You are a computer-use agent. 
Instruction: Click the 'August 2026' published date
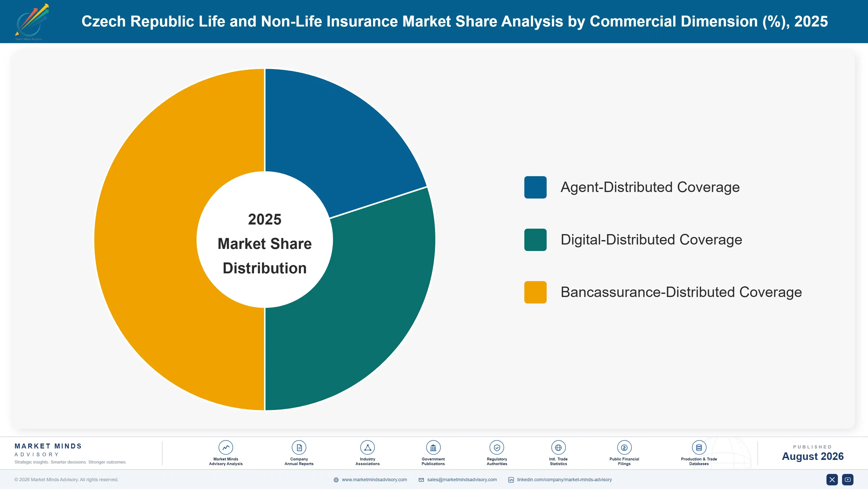pos(813,456)
